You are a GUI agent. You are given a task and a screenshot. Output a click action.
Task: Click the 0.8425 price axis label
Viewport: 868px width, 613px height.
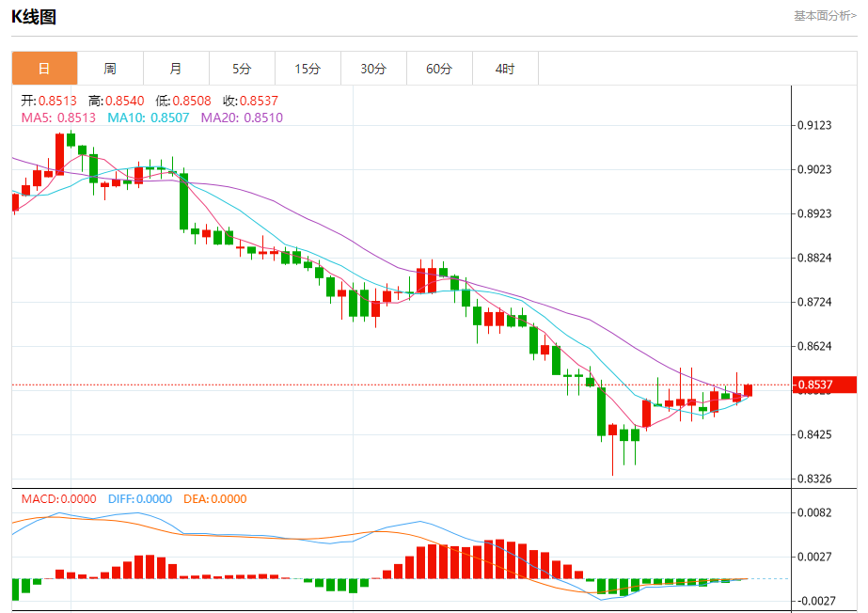point(814,434)
